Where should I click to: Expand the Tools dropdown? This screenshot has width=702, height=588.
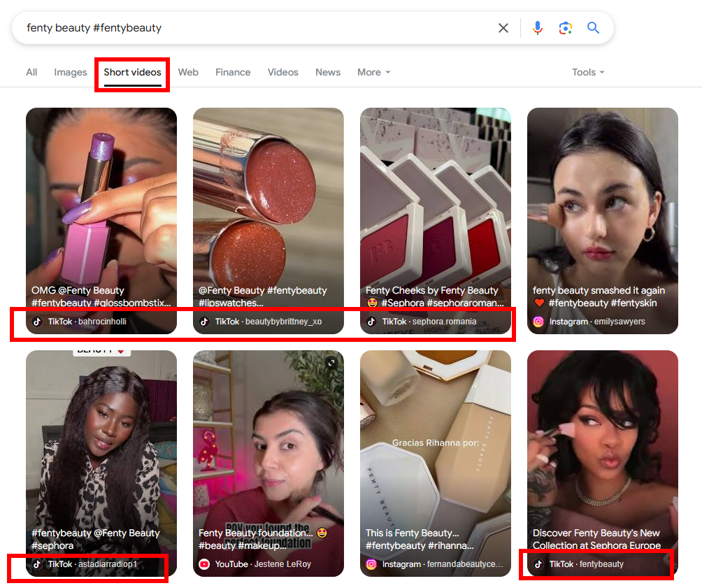tap(588, 73)
